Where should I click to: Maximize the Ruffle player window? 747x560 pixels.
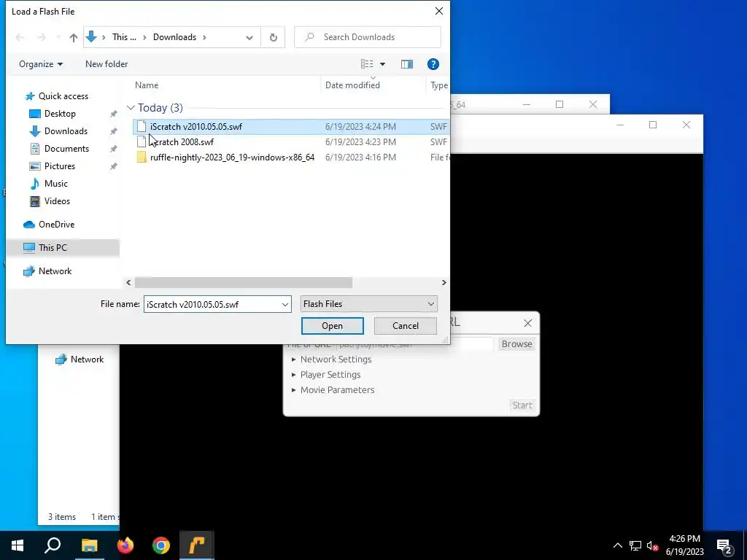pyautogui.click(x=653, y=125)
